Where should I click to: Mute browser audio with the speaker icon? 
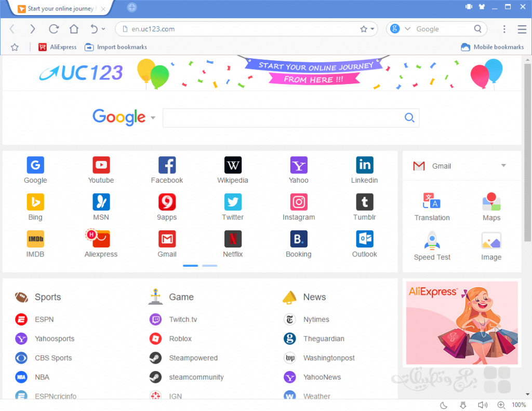tap(482, 405)
